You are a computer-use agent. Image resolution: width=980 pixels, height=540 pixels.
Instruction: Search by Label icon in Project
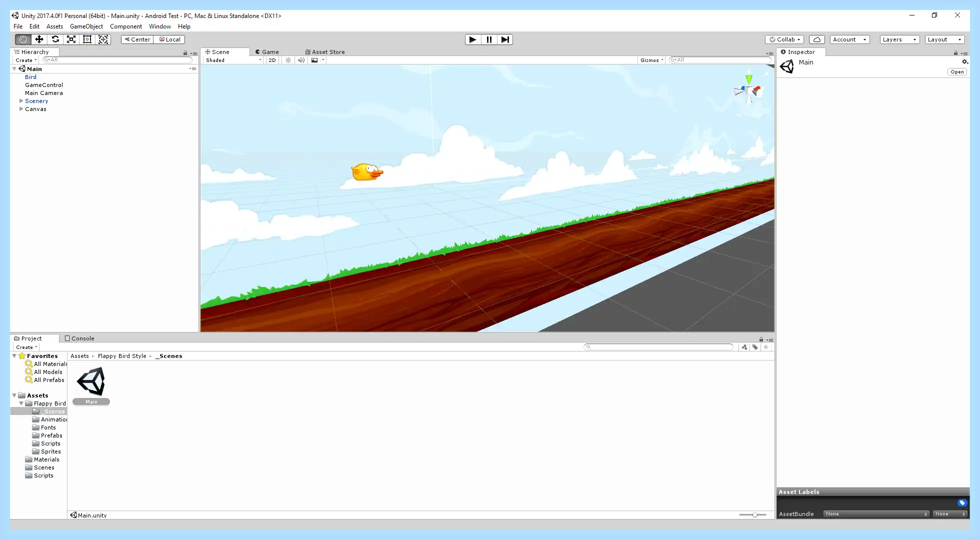pos(755,347)
